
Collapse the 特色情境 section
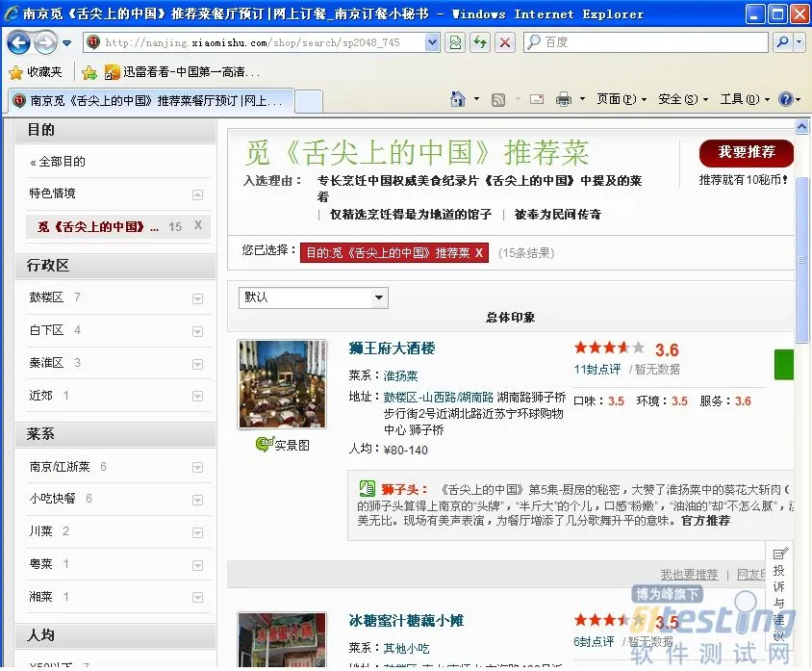(x=197, y=194)
